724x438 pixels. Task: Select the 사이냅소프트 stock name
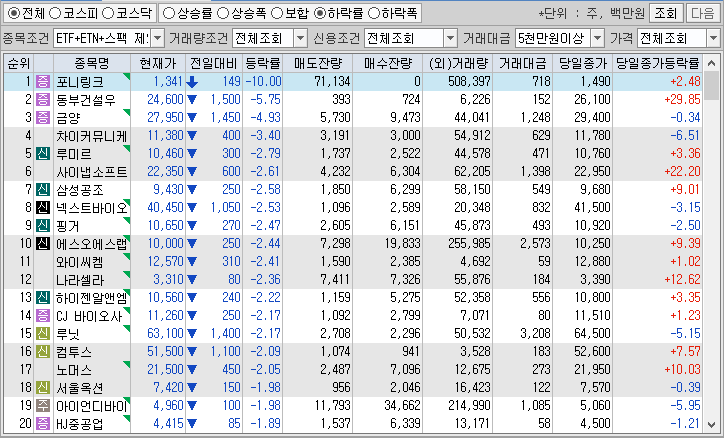(91, 172)
